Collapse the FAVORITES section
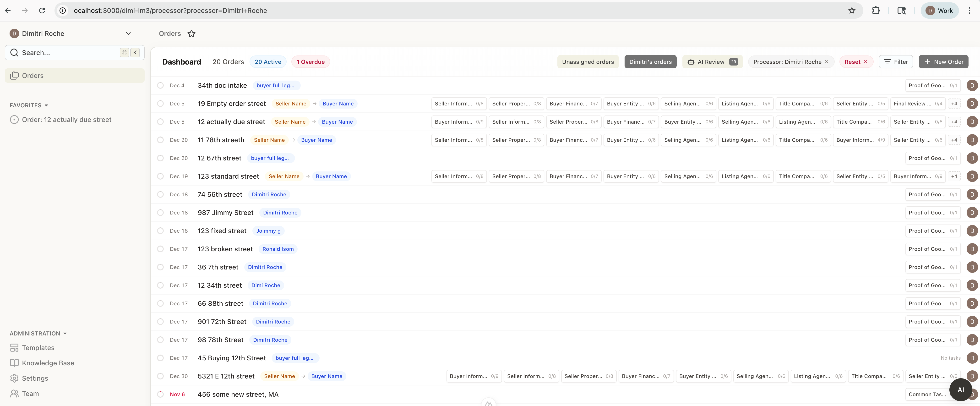The width and height of the screenshot is (980, 406). [46, 105]
